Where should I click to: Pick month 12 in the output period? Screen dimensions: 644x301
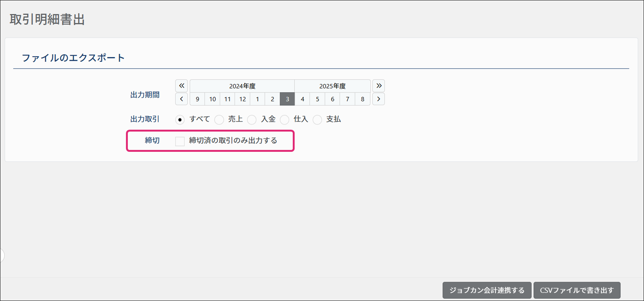click(x=243, y=99)
